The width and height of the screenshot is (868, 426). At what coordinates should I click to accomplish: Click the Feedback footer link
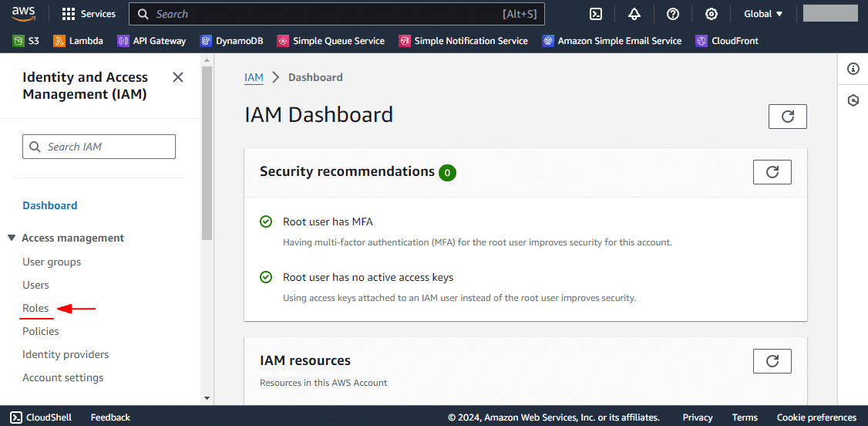[x=110, y=418]
